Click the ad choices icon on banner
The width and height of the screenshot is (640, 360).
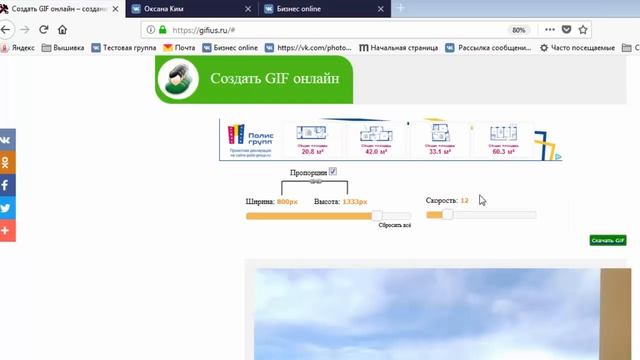pos(558,157)
